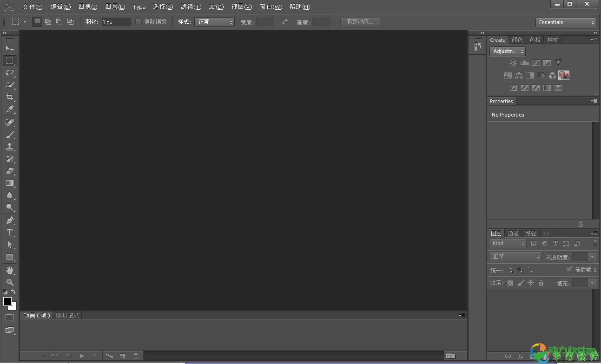Viewport: 601px width, 364px height.
Task: Enable the 消除锯齿 anti-alias checkbox
Action: (x=139, y=22)
